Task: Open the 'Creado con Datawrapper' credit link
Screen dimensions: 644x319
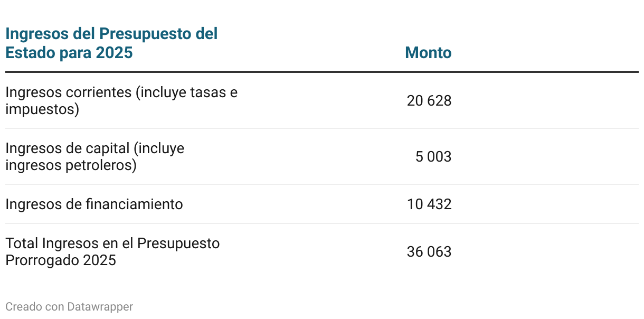Action: [69, 306]
